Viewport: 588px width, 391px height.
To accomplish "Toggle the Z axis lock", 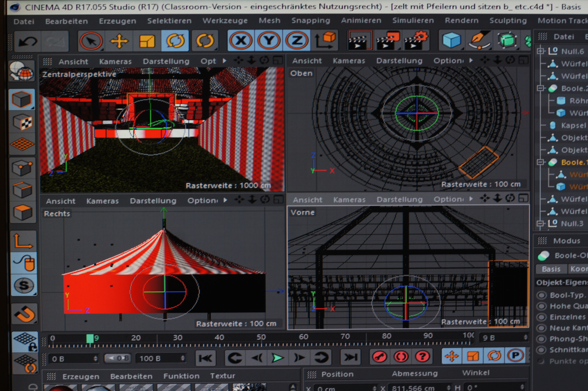I will pyautogui.click(x=297, y=40).
